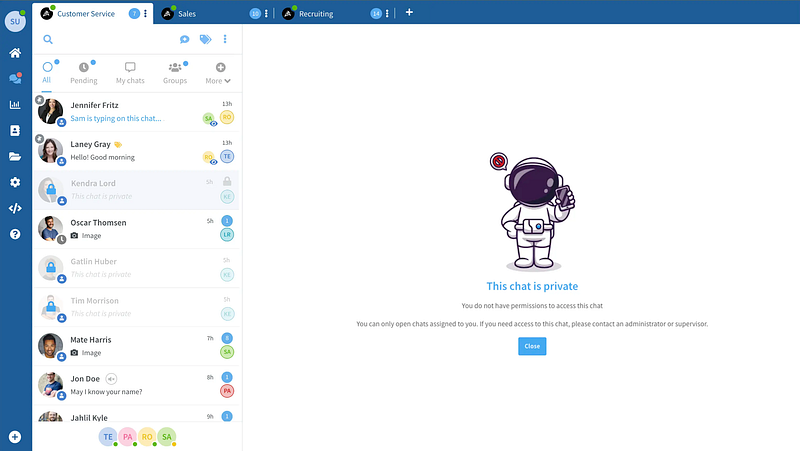Click the tags icon above chat list

(205, 39)
